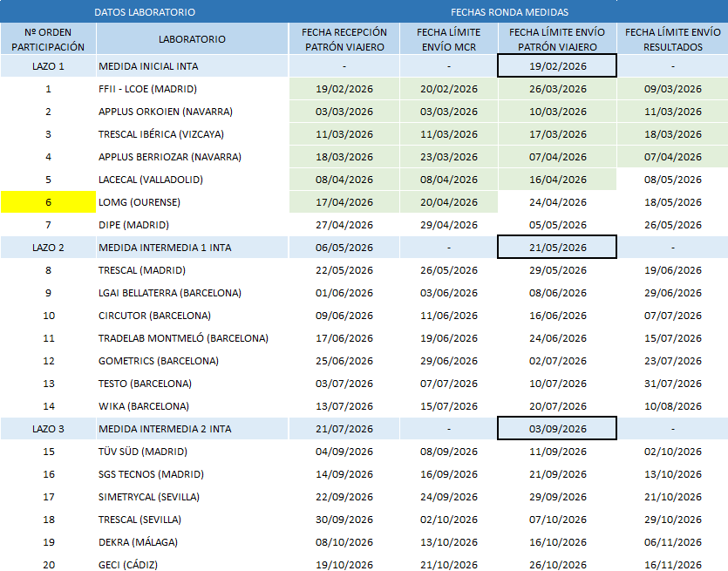The width and height of the screenshot is (728, 571).
Task: Select the bordered 19/02/2026 cell in LAZO 1 row
Action: (x=557, y=66)
